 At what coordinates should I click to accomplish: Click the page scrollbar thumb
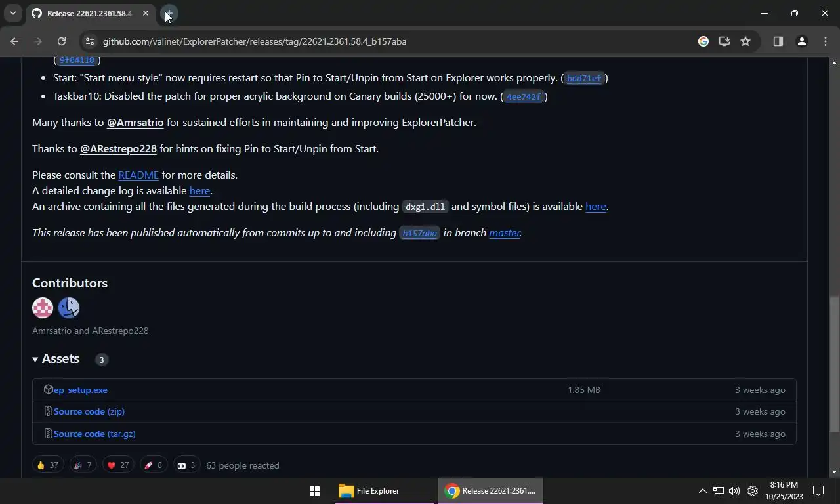(x=834, y=364)
